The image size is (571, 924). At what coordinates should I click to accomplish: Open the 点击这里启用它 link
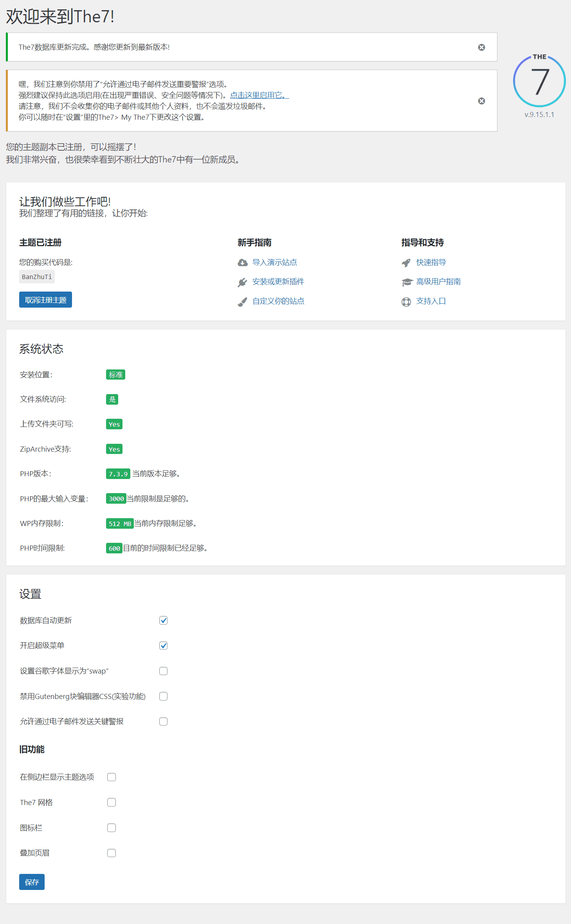259,95
